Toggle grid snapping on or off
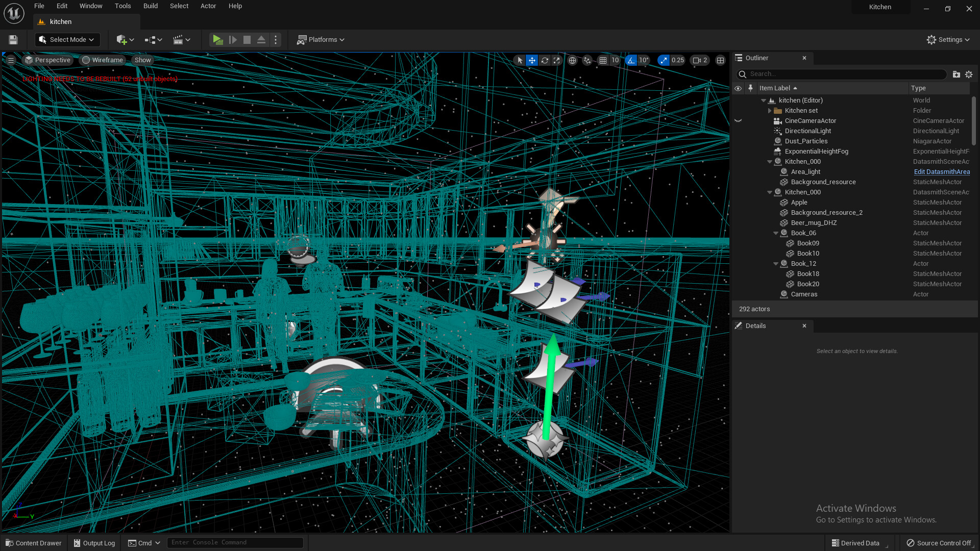 [x=603, y=60]
